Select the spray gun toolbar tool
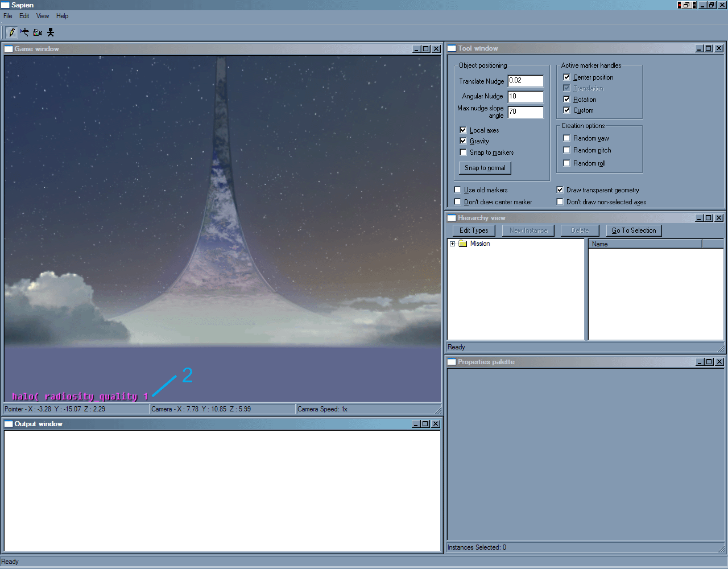 click(x=24, y=32)
